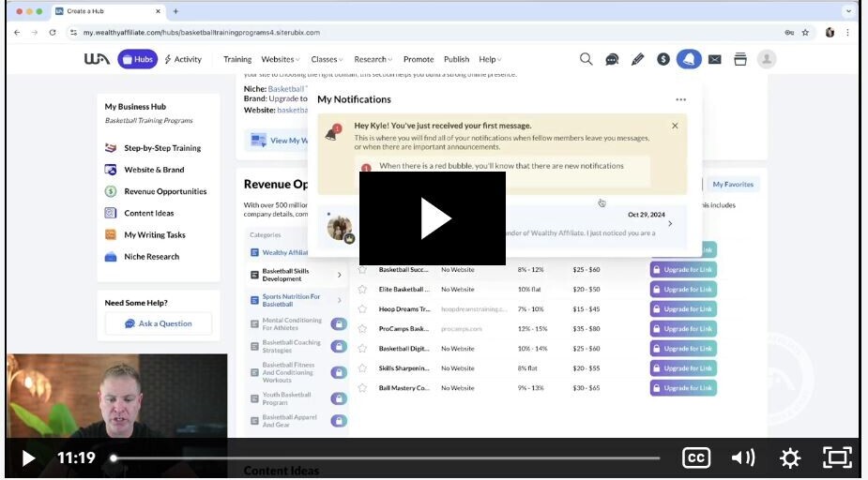Bookmark this page with the star icon
Viewport: 868px width, 480px height.
(x=805, y=33)
